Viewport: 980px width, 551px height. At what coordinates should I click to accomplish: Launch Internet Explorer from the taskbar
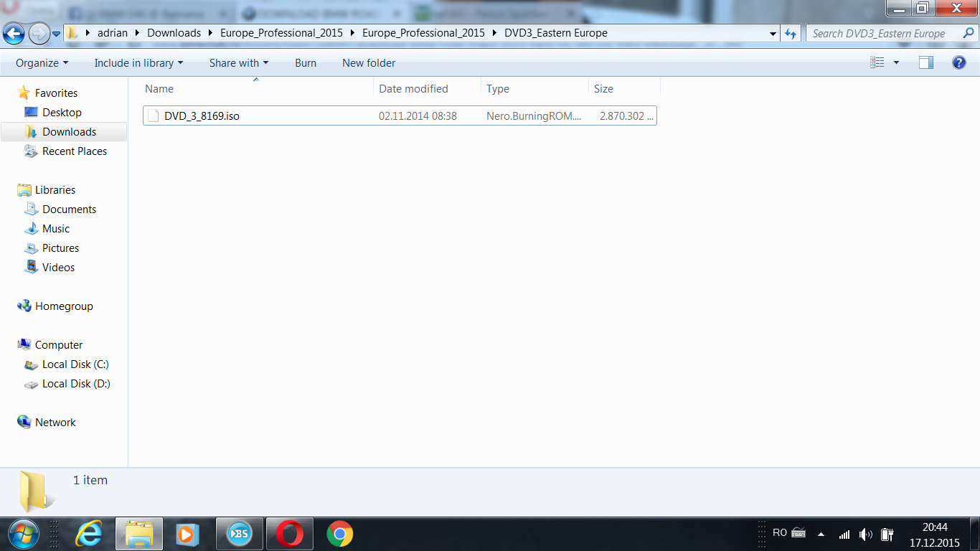point(89,534)
